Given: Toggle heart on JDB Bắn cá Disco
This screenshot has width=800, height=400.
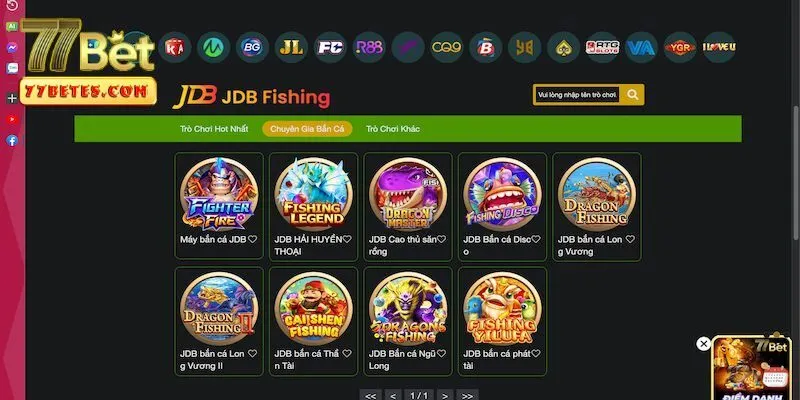Looking at the screenshot, I should 536,239.
